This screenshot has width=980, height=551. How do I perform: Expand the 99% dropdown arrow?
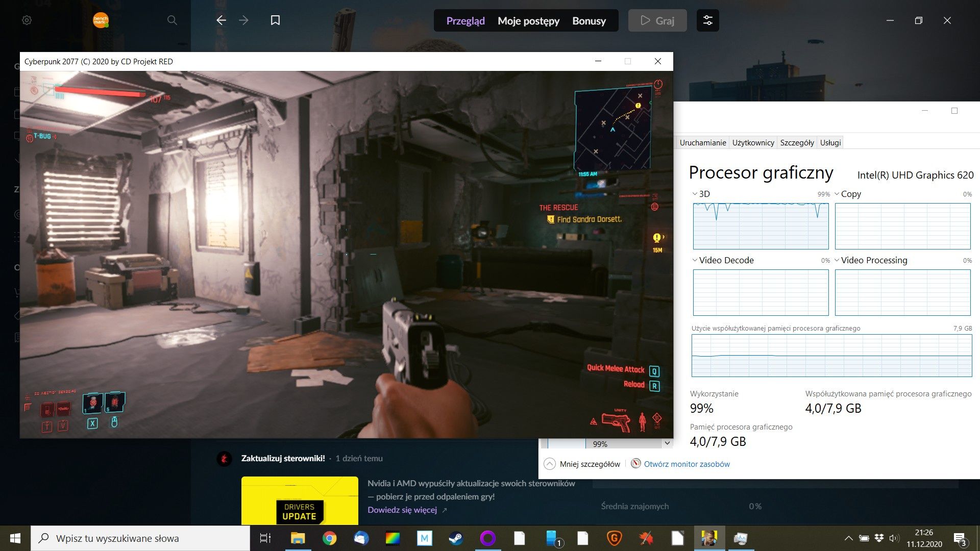click(667, 443)
